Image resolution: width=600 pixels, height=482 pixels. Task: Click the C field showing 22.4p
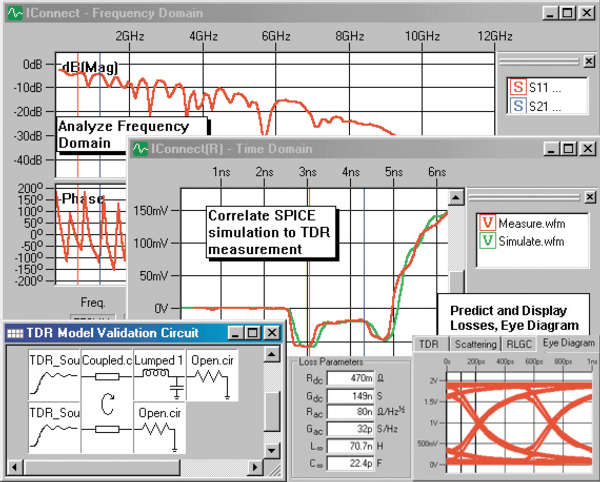(350, 463)
